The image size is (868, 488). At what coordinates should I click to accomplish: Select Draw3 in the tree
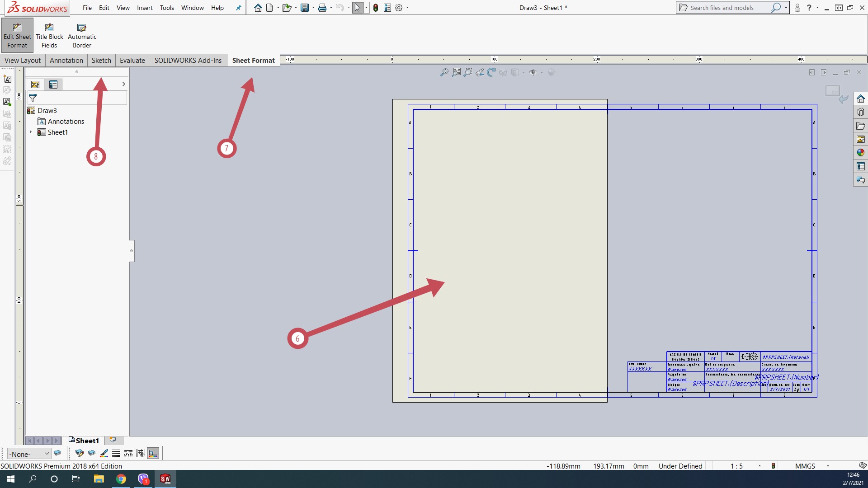(47, 110)
